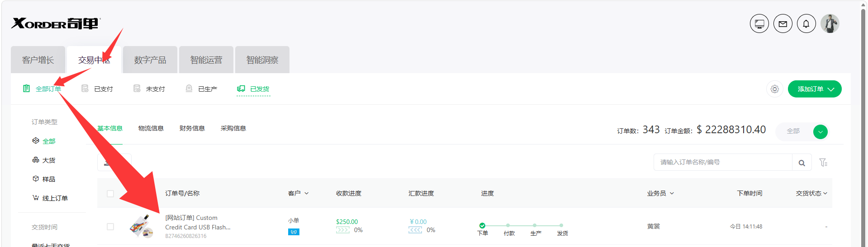Open the 采购信息 sub-tab

pyautogui.click(x=233, y=129)
